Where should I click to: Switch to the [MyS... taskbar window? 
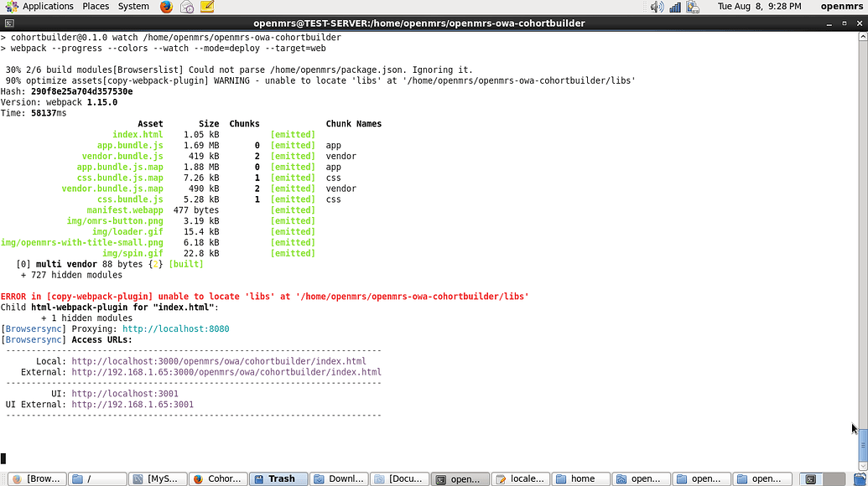[158, 478]
